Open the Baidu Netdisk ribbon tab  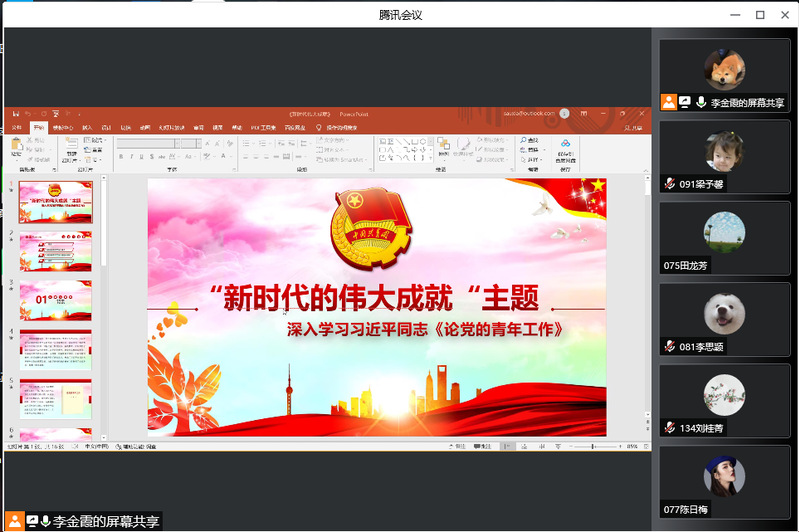[x=295, y=127]
